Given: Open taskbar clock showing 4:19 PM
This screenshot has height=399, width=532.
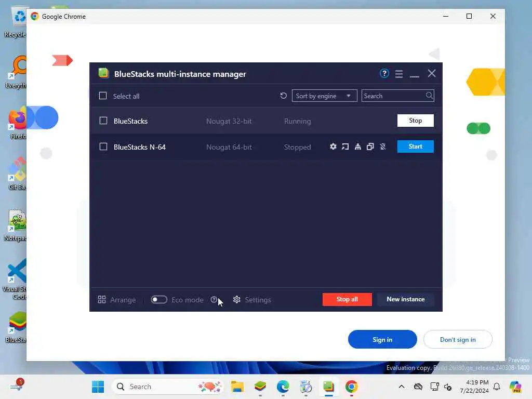Looking at the screenshot, I should (474, 387).
